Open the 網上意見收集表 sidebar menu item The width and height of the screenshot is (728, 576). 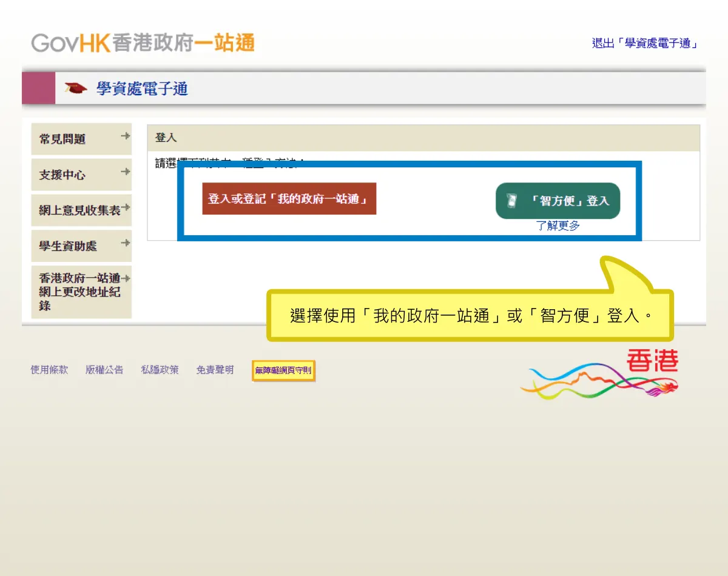(x=81, y=210)
